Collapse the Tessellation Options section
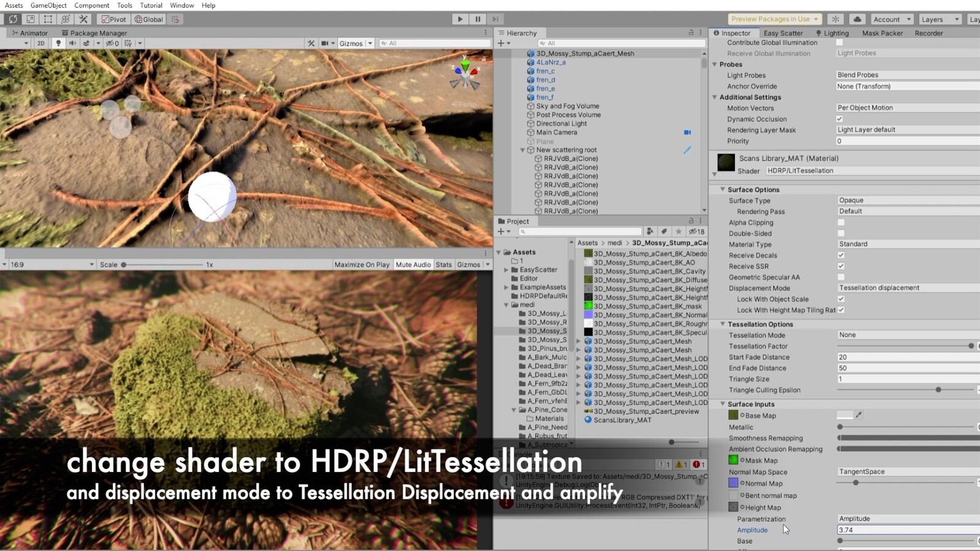The height and width of the screenshot is (551, 980). tap(723, 324)
